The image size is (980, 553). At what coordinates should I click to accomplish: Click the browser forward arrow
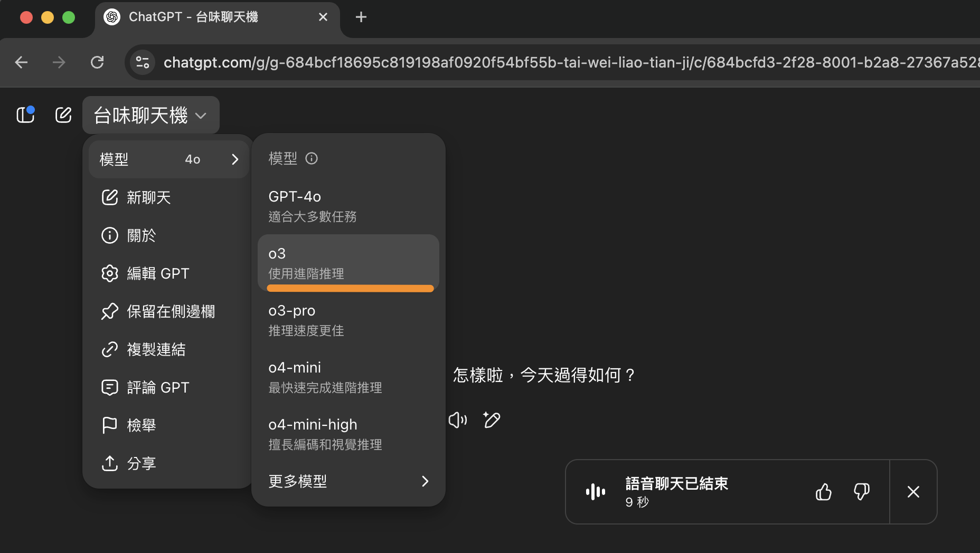[x=59, y=62]
